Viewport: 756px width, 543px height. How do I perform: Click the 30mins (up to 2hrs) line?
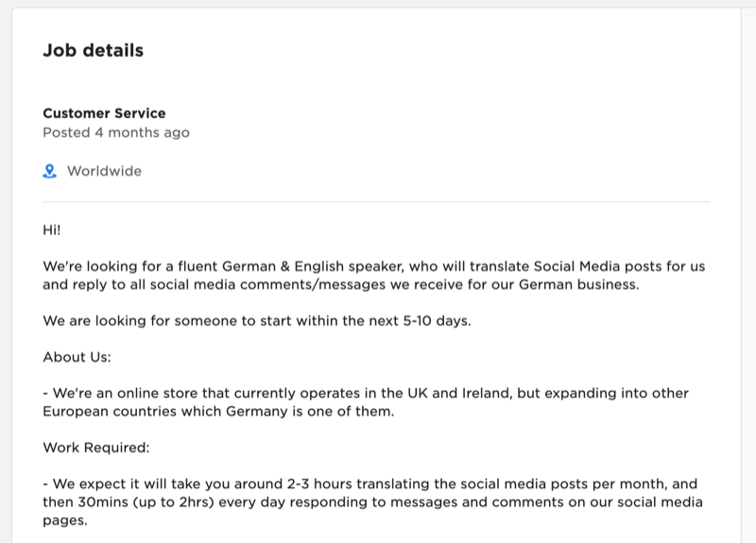(x=372, y=502)
